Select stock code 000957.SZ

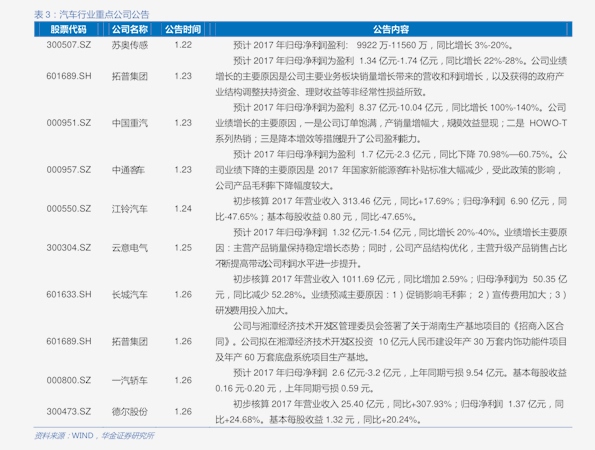click(x=69, y=170)
